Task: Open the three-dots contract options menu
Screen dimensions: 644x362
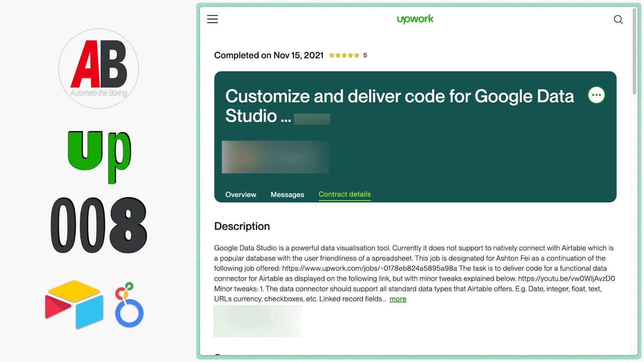Action: click(x=597, y=95)
